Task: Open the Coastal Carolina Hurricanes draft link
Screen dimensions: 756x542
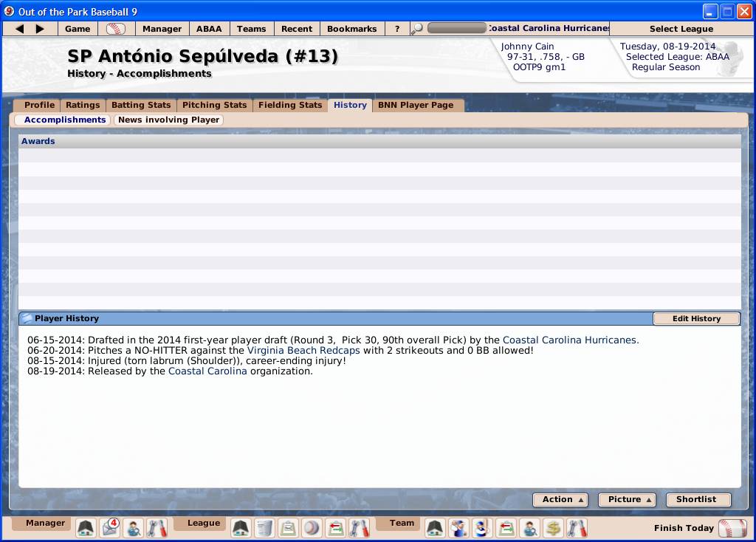Action: point(571,340)
